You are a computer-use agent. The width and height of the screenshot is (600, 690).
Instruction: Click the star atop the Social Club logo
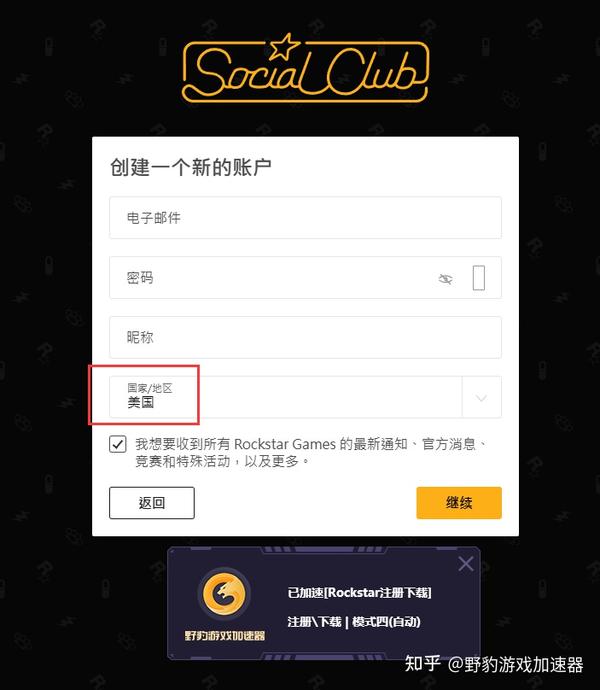click(x=284, y=47)
